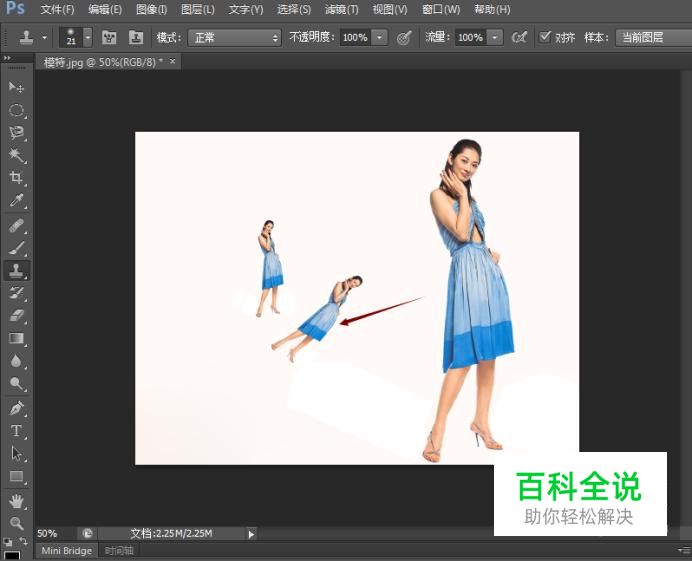This screenshot has width=692, height=561.
Task: Open the 文字(Y) menu
Action: click(245, 9)
